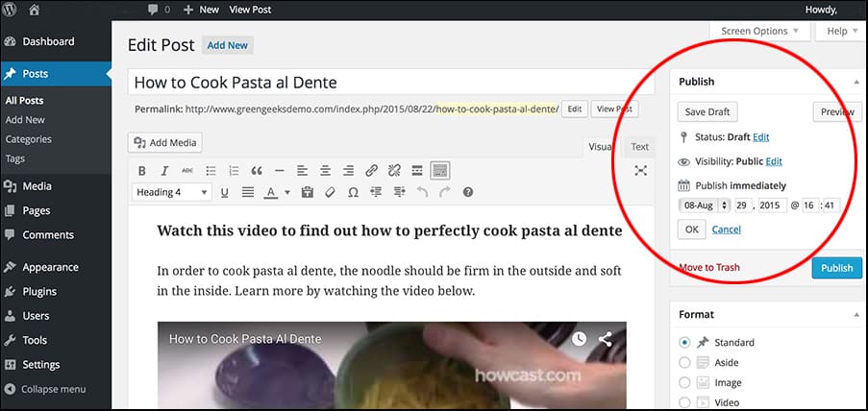Insert a numbered list

(x=234, y=171)
